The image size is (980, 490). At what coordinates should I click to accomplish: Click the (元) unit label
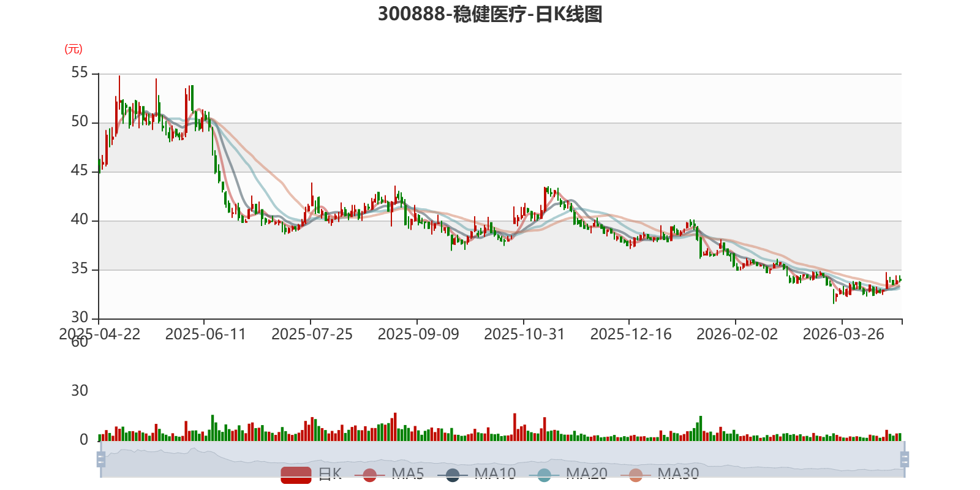[73, 49]
